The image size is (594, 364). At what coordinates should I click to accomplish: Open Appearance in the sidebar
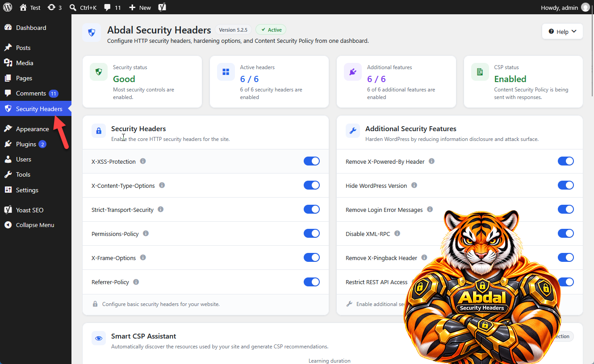click(x=36, y=129)
